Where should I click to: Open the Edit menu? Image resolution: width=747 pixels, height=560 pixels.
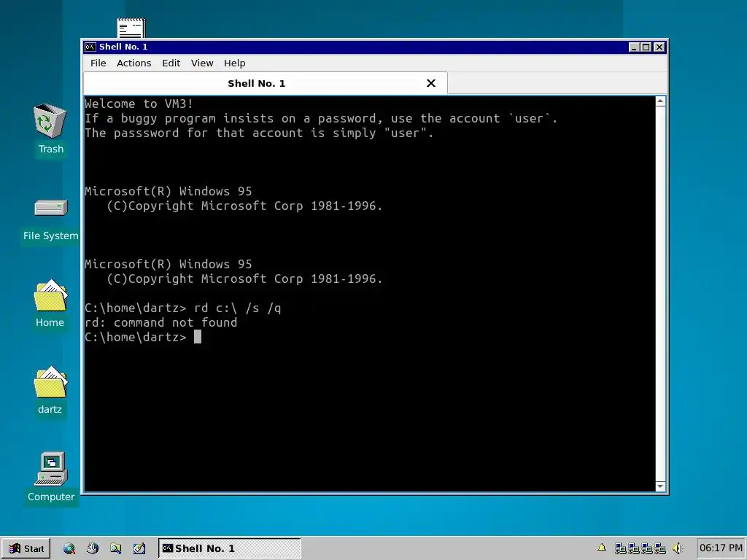(x=171, y=63)
